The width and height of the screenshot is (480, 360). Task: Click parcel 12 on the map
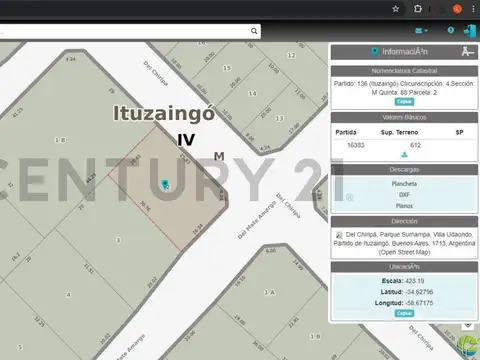(x=291, y=55)
